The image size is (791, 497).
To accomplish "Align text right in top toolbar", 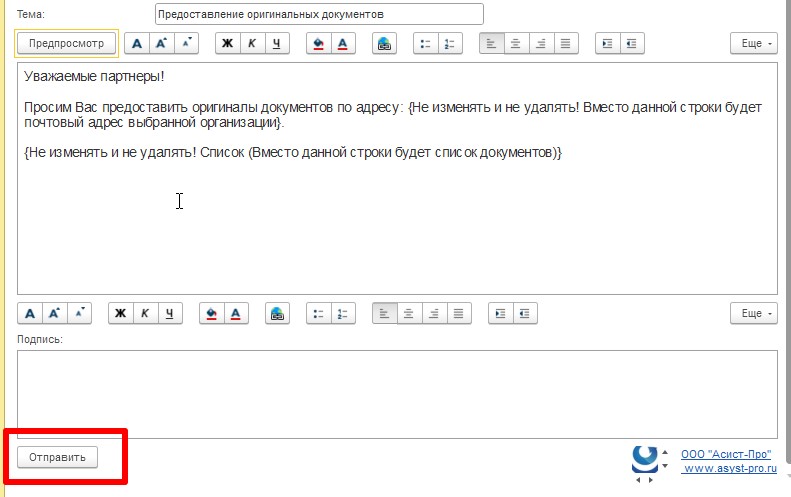I will pos(541,43).
